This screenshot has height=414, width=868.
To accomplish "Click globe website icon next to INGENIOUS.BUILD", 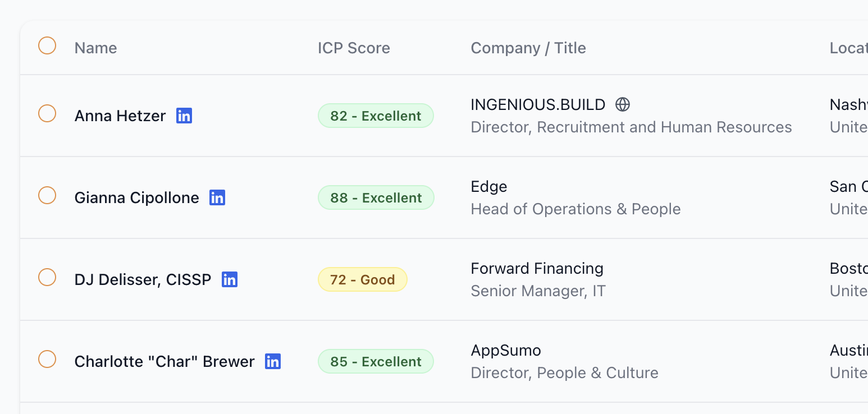I will (x=623, y=104).
